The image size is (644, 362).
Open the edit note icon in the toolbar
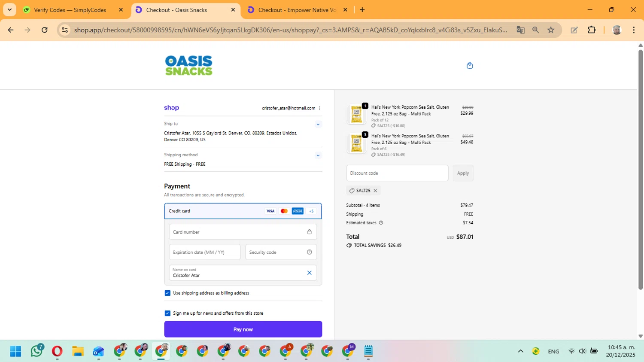[x=574, y=30]
